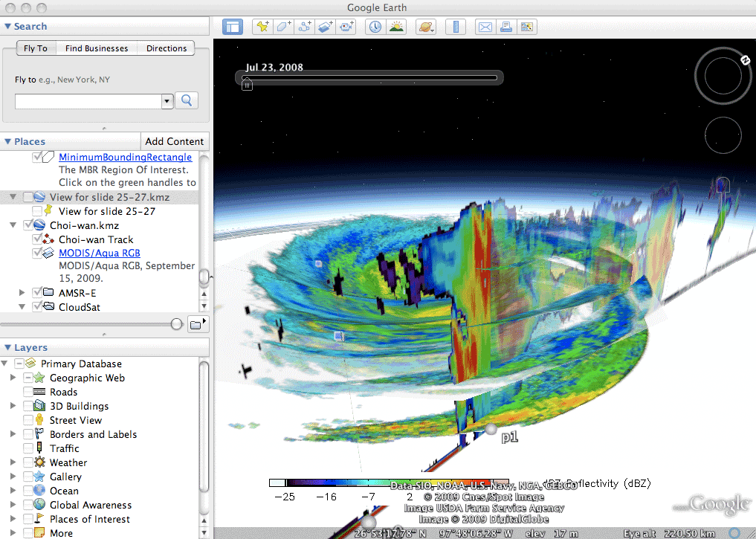Click the Jul 23, 2008 time slider
This screenshot has height=539, width=756.
(x=248, y=85)
